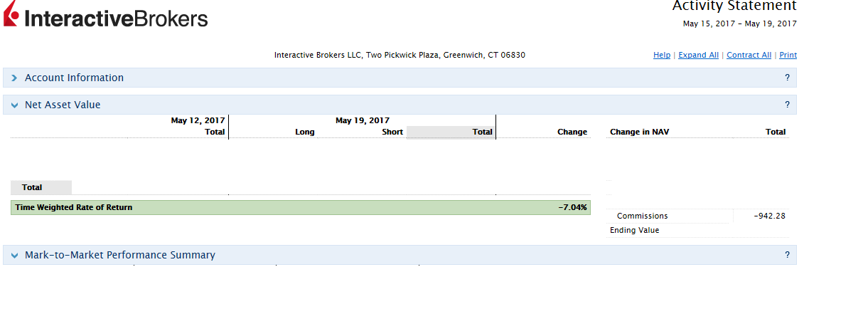Viewport: 868px width, 314px height.
Task: Print the activity statement
Action: [x=788, y=55]
